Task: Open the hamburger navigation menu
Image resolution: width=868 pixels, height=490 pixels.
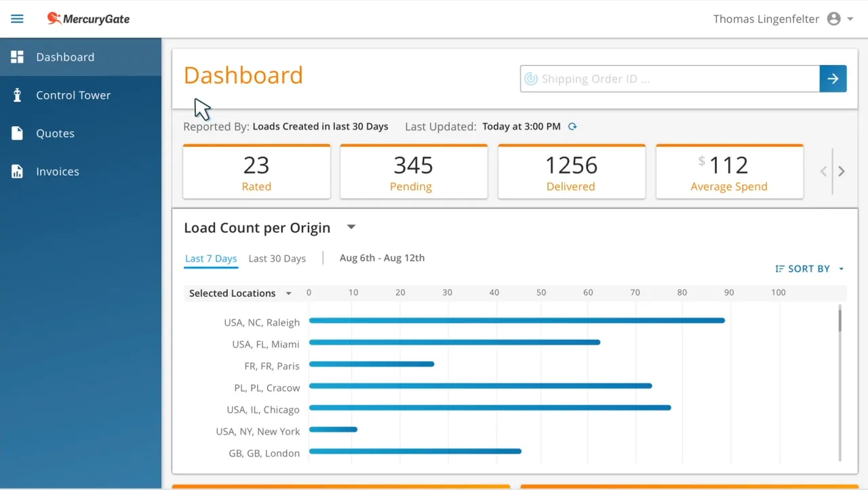Action: tap(17, 19)
